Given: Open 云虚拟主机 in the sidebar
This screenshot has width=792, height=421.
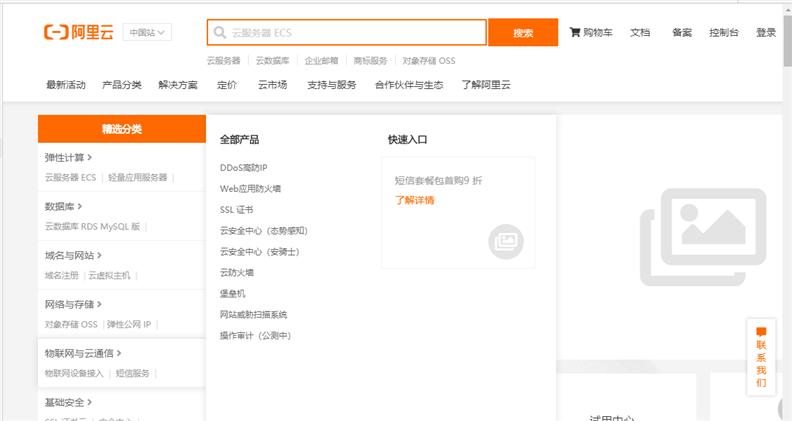Looking at the screenshot, I should (109, 275).
